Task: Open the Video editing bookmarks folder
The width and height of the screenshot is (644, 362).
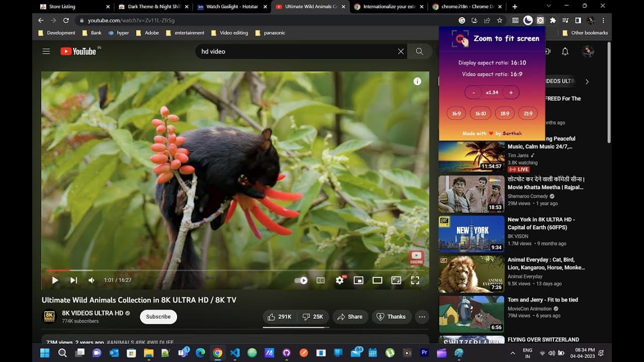Action: click(x=229, y=33)
